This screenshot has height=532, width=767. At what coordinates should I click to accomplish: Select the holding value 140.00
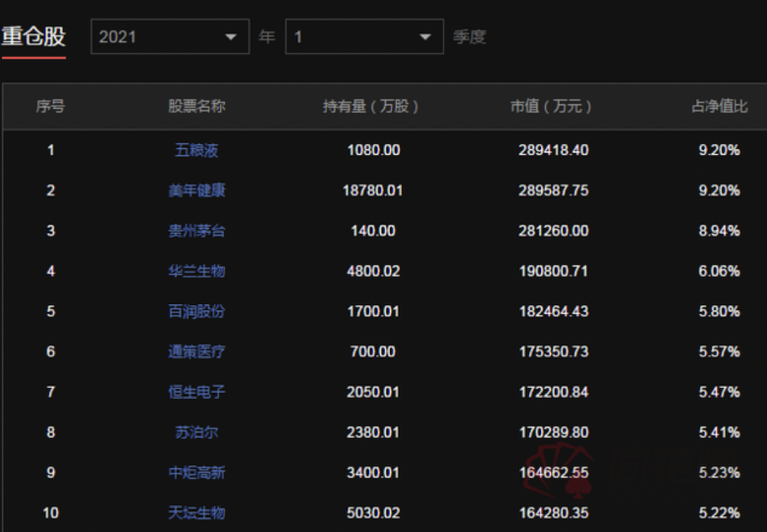373,231
